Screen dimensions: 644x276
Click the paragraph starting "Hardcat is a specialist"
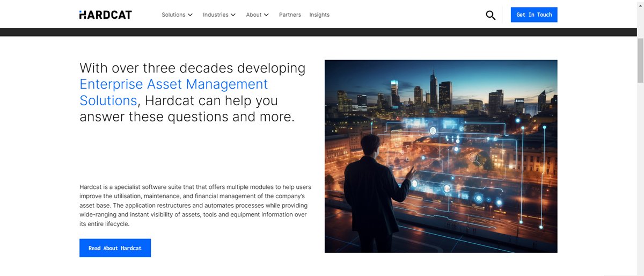195,205
